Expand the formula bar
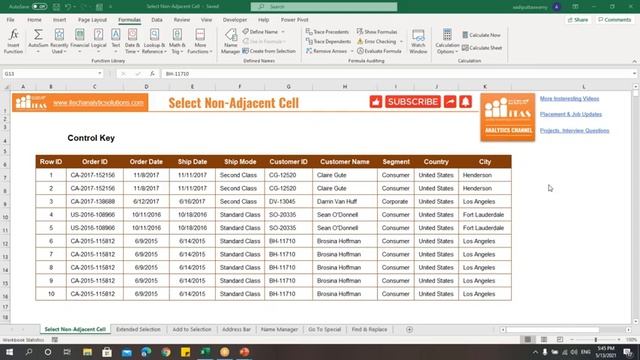Image resolution: width=640 pixels, height=360 pixels. pyautogui.click(x=634, y=73)
